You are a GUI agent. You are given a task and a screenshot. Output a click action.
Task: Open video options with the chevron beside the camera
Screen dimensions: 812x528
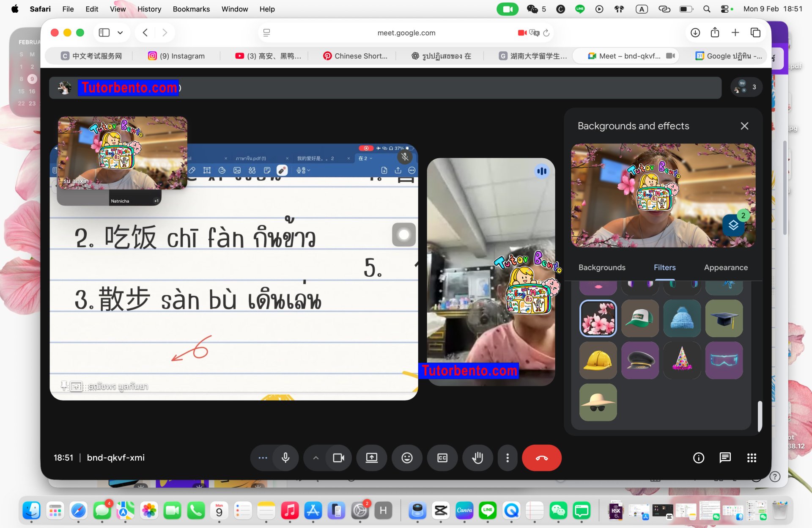pyautogui.click(x=315, y=458)
